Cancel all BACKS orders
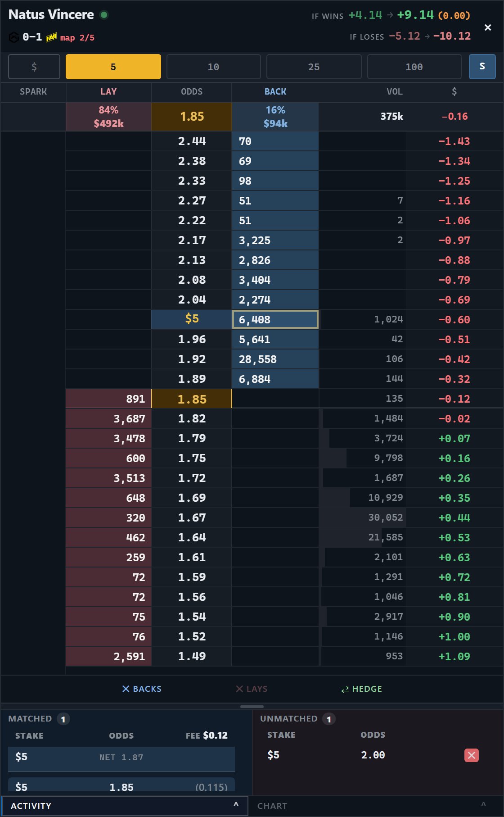 tap(142, 689)
